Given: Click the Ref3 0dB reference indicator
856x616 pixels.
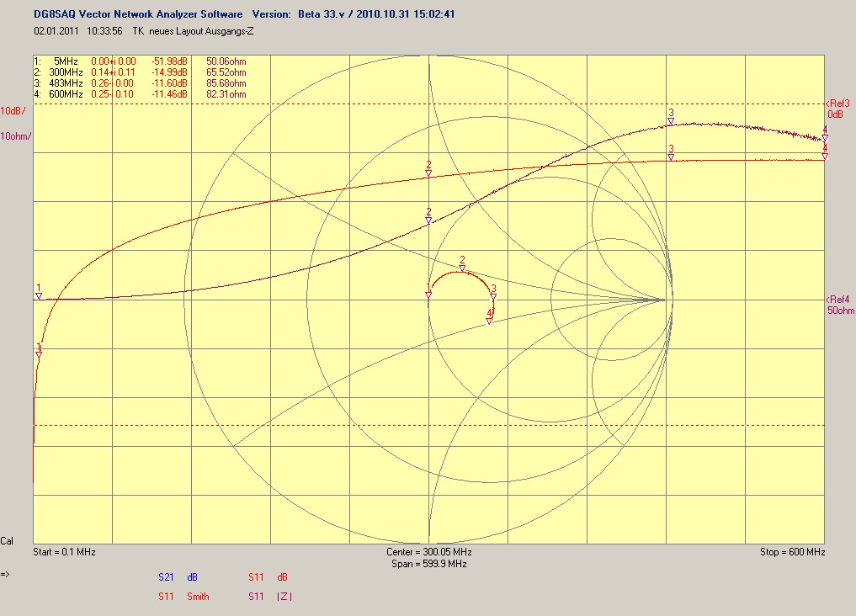Looking at the screenshot, I should (837, 109).
